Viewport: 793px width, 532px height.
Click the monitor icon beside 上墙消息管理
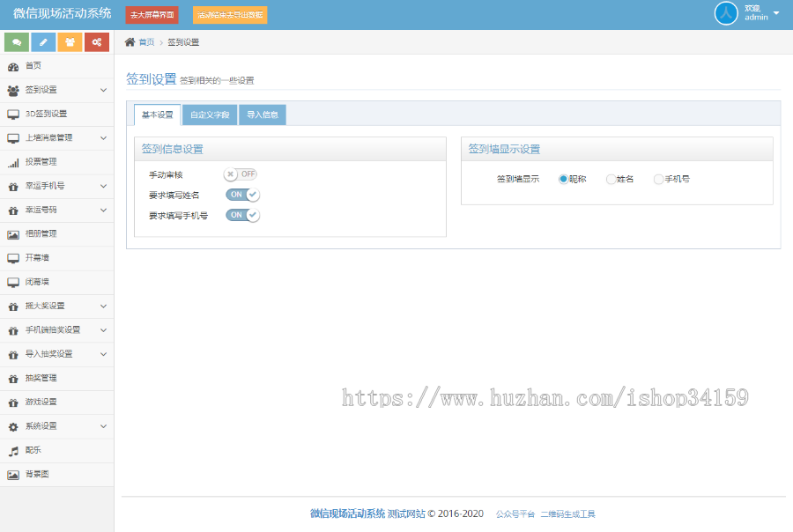coord(13,138)
